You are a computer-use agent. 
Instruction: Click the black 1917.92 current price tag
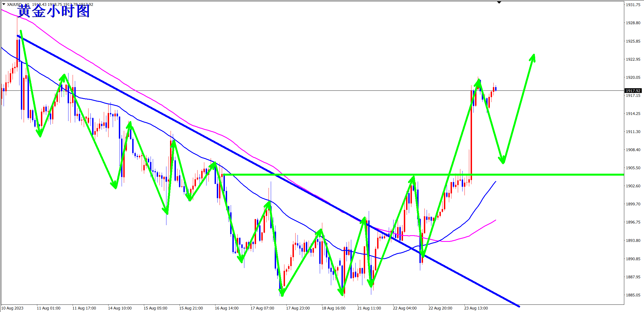point(633,91)
